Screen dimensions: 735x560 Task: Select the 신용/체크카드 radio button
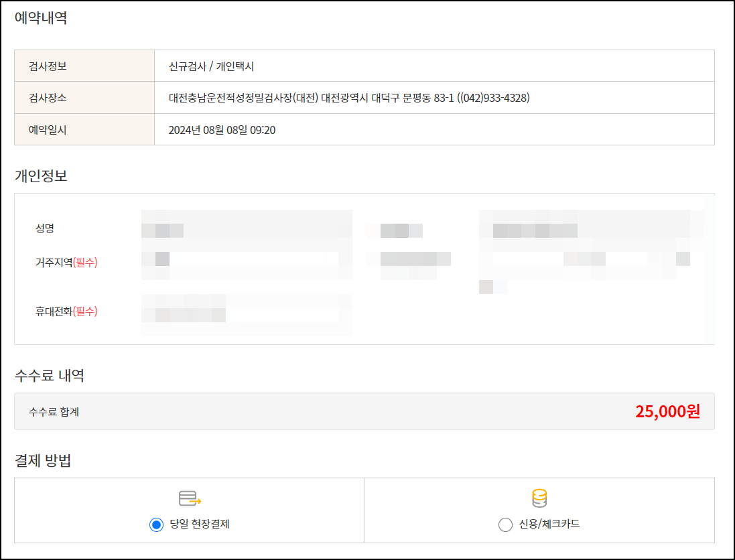(505, 524)
